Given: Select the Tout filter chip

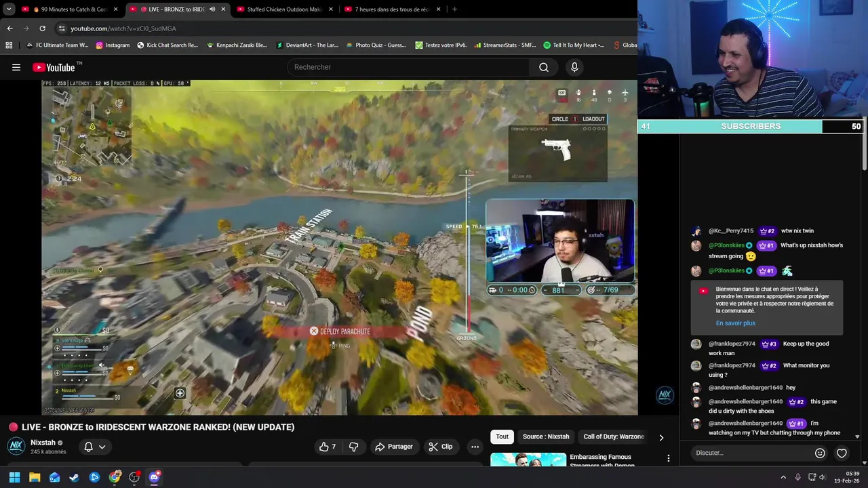Looking at the screenshot, I should [502, 436].
